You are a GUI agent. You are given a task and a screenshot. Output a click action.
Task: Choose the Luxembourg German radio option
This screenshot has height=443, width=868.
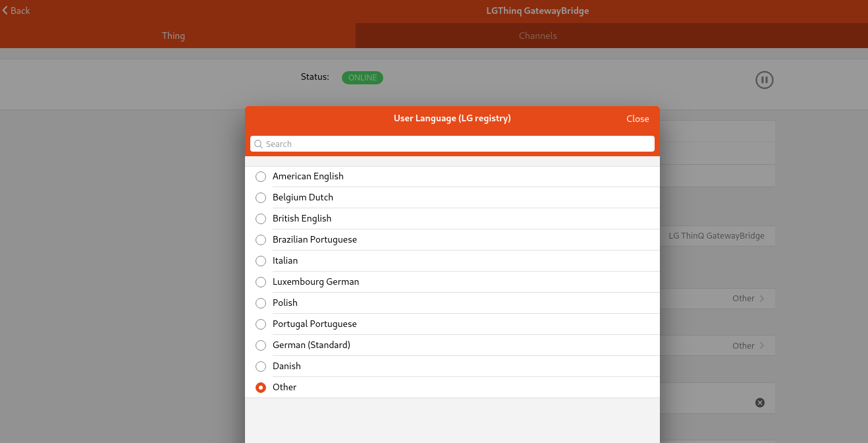click(261, 282)
